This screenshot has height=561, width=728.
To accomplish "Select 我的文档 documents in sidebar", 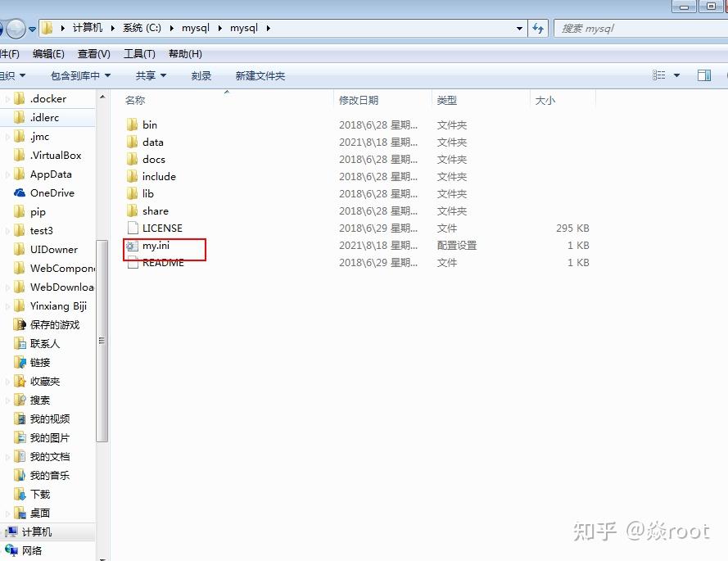I will point(50,456).
